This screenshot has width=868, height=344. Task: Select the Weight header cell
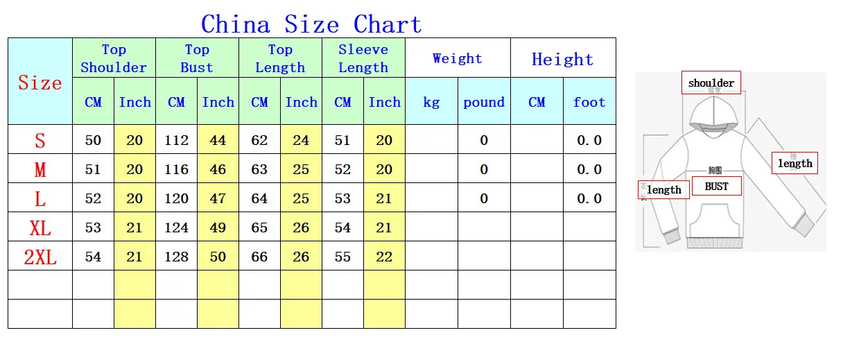tap(458, 58)
